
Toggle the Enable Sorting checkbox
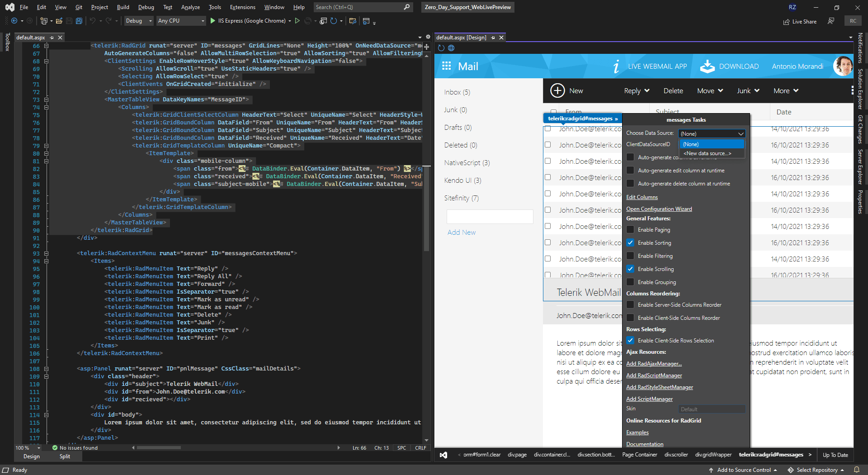(x=630, y=243)
